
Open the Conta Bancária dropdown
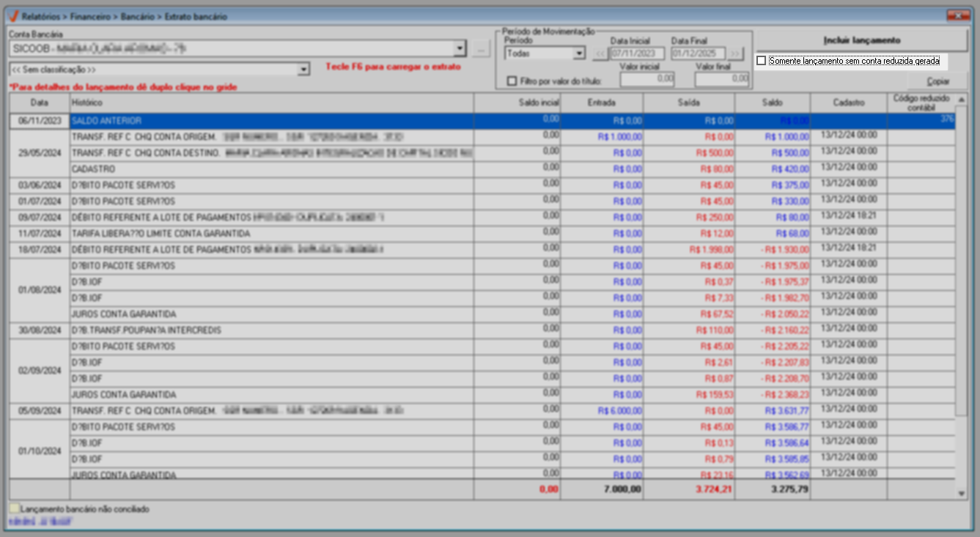pos(460,49)
